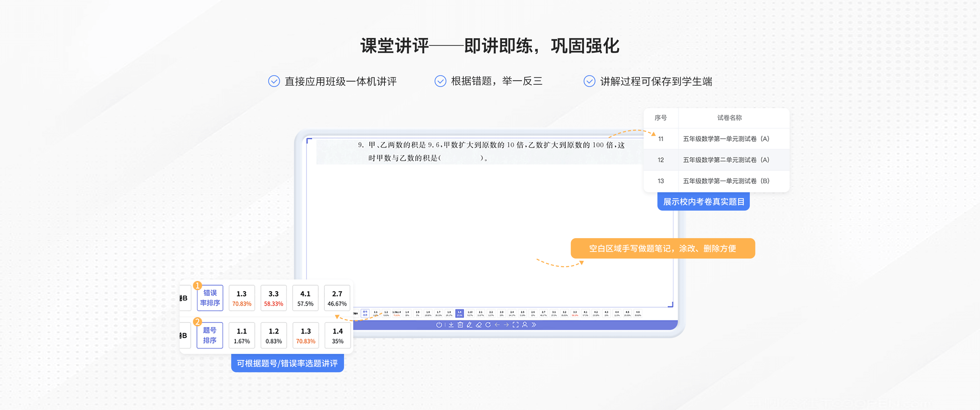980x410 pixels.
Task: Select the 错误率排序 sort button
Action: 210,298
